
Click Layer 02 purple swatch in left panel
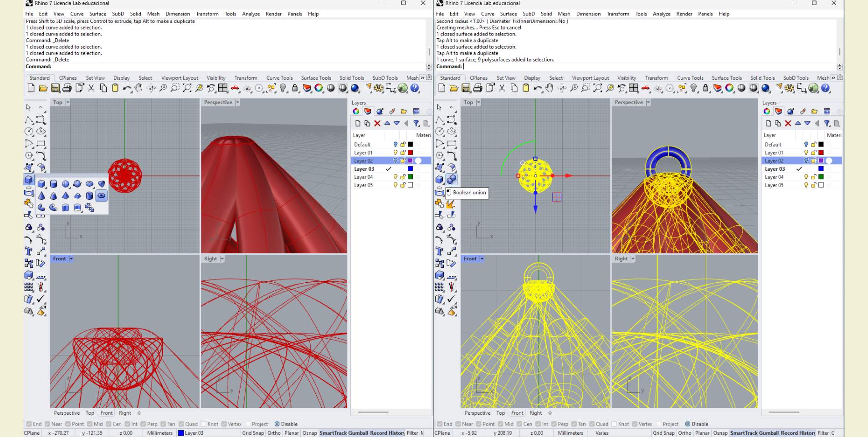point(410,161)
